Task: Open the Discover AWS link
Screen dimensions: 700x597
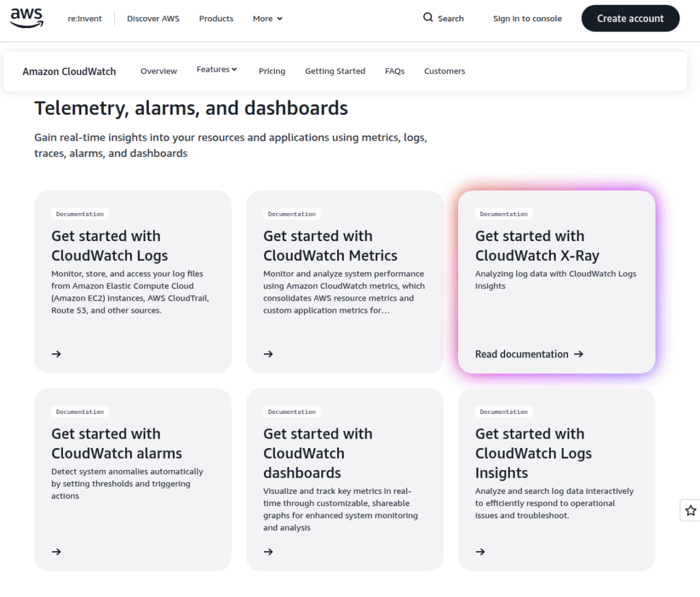Action: [153, 18]
